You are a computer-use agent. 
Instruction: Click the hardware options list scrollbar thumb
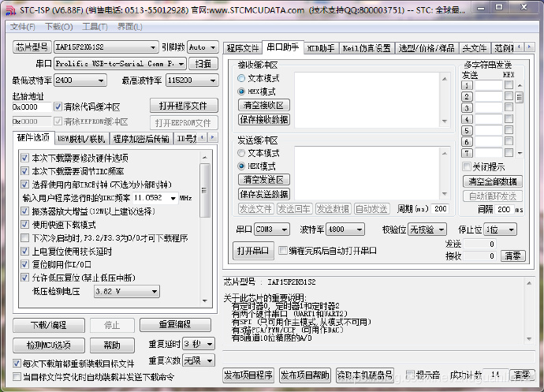click(204, 190)
